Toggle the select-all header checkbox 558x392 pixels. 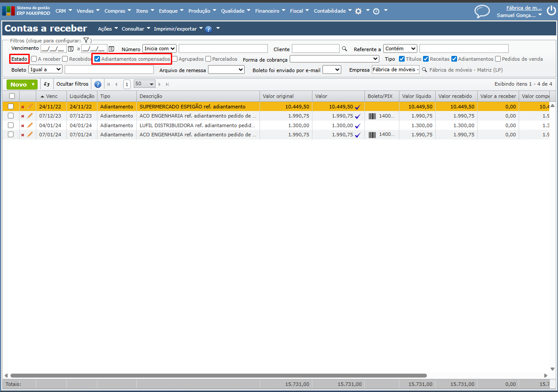(x=12, y=96)
